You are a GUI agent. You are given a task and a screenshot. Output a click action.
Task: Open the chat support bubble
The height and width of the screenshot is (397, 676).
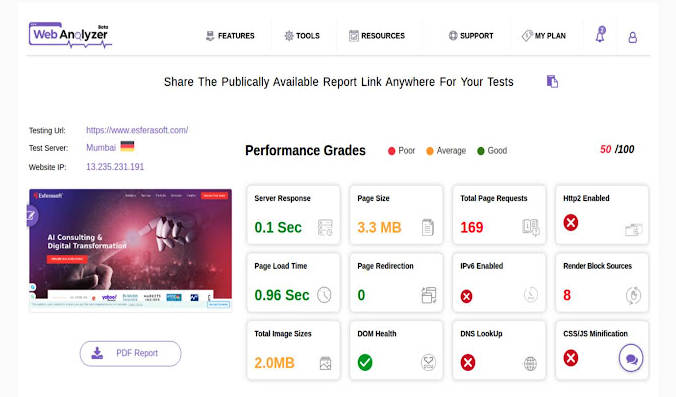tap(631, 358)
